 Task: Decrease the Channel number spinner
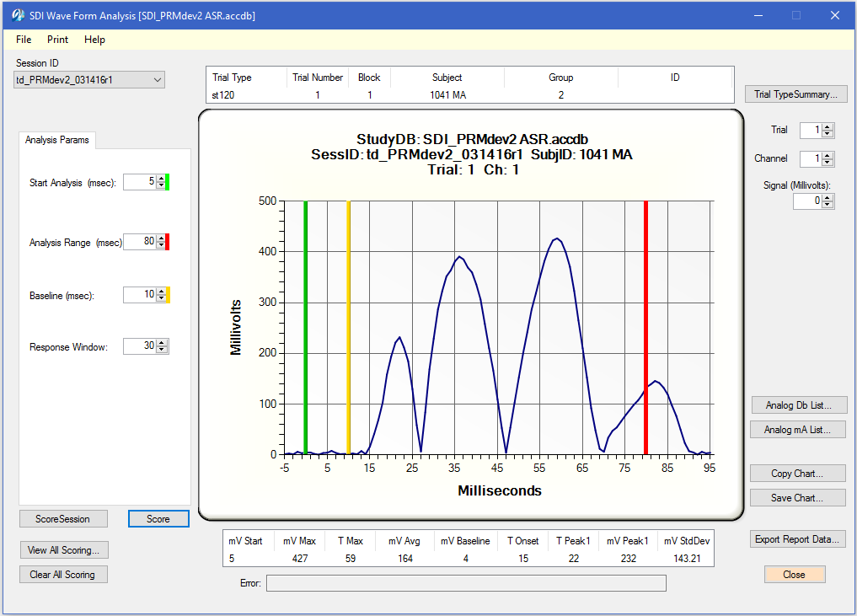tap(827, 162)
